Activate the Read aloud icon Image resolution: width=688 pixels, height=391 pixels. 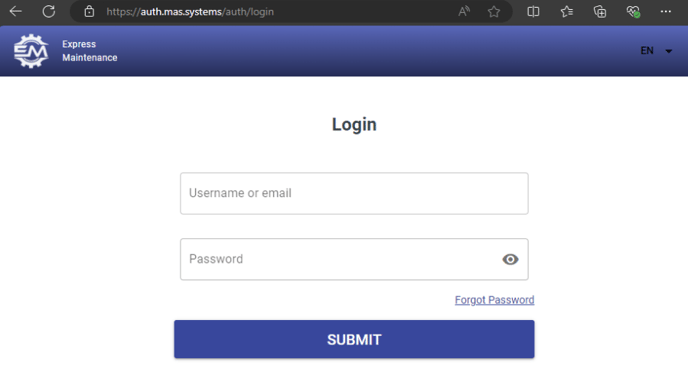[464, 11]
